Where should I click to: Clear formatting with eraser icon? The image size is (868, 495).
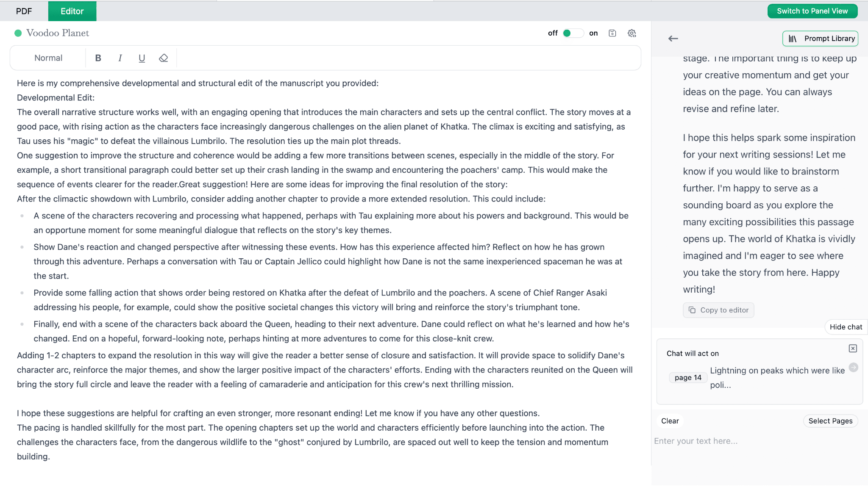click(164, 58)
